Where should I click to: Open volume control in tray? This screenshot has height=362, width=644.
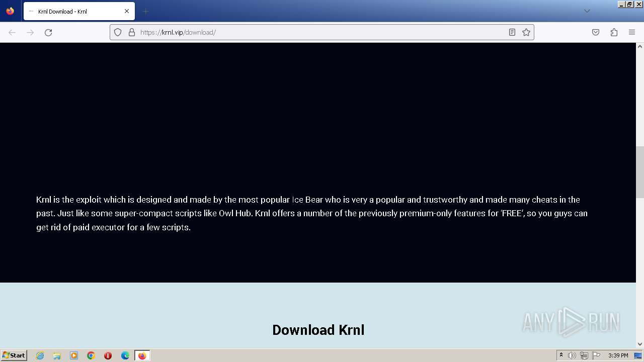coord(572,355)
